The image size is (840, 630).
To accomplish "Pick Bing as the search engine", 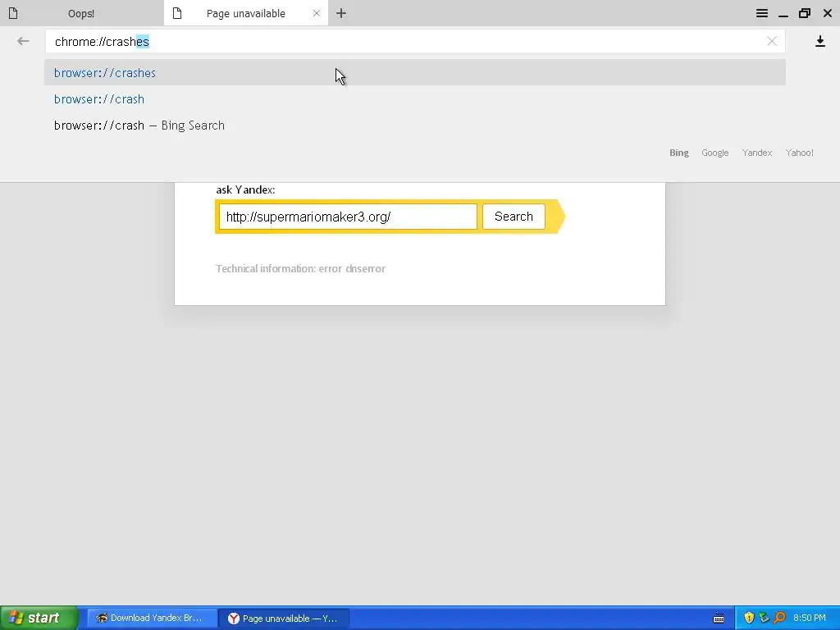I will pos(678,153).
